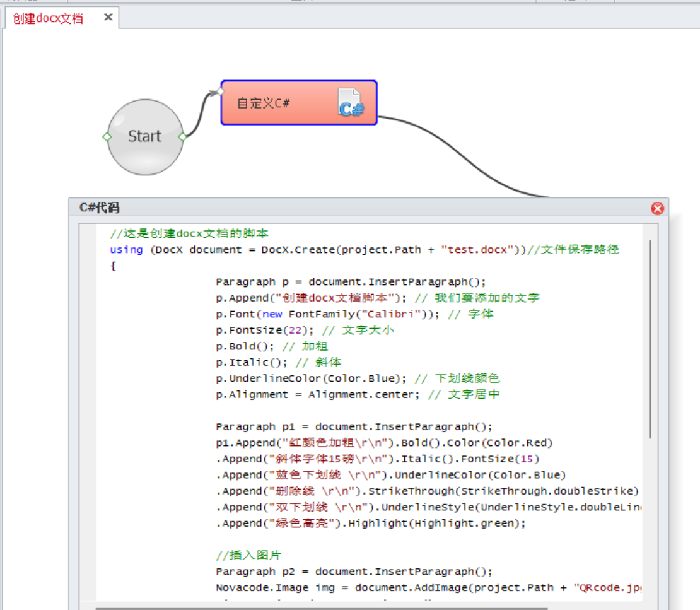The width and height of the screenshot is (700, 610).
Task: Click the Paragraph p2 declaration line
Action: coord(354,571)
